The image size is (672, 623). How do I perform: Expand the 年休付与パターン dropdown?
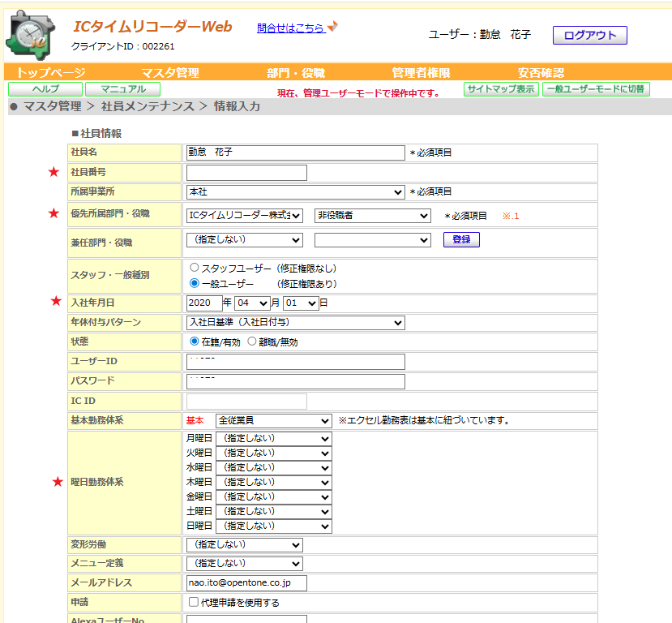295,323
